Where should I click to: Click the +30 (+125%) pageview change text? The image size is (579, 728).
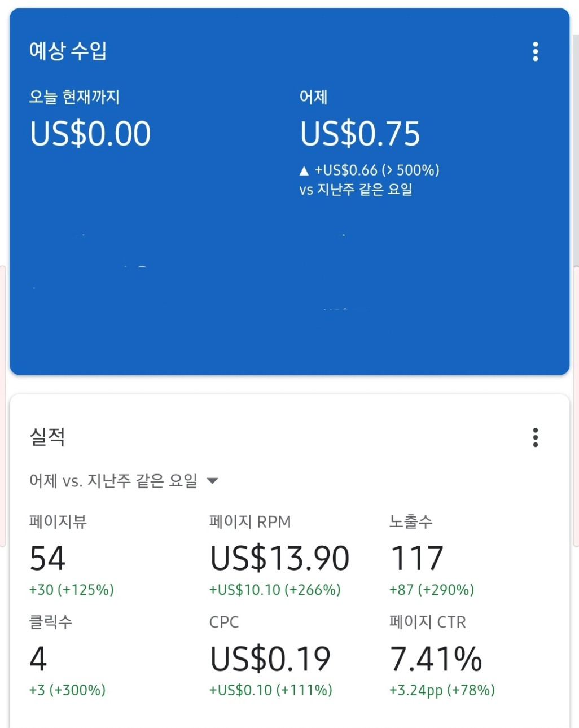click(x=72, y=590)
